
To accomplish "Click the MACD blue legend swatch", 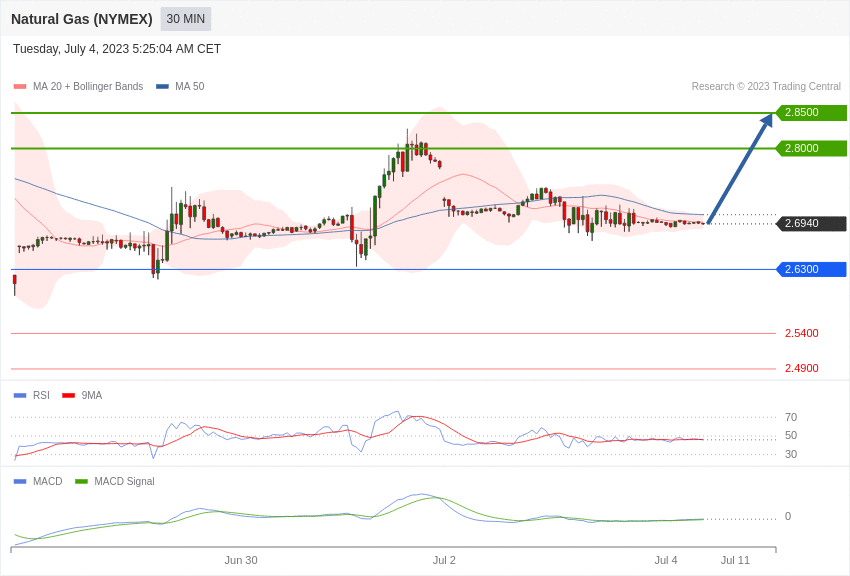I will tap(20, 481).
